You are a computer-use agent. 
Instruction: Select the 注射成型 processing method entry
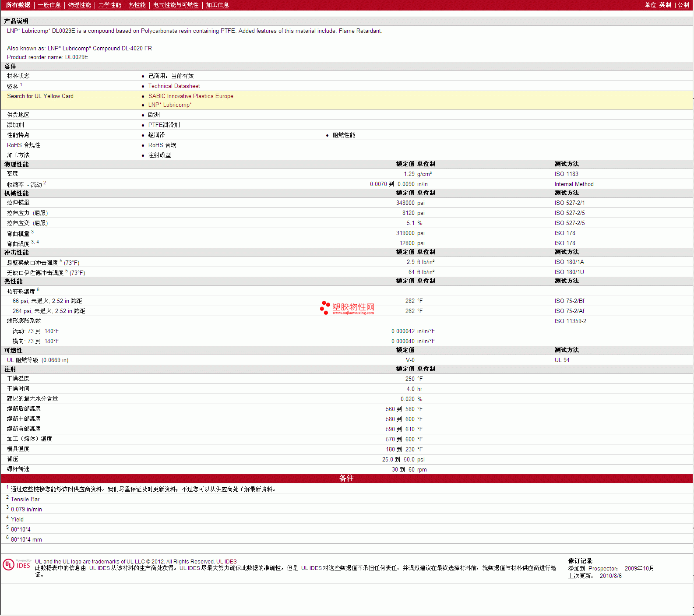[x=159, y=155]
